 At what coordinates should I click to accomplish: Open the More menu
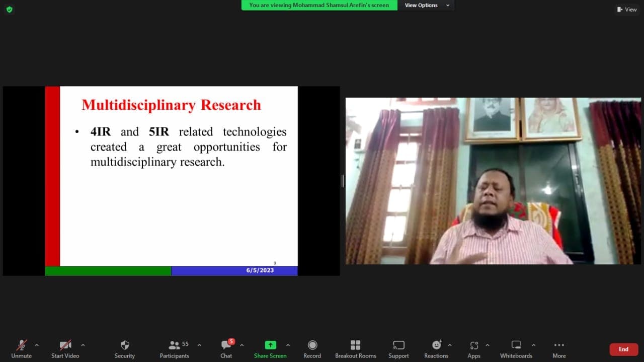point(559,348)
